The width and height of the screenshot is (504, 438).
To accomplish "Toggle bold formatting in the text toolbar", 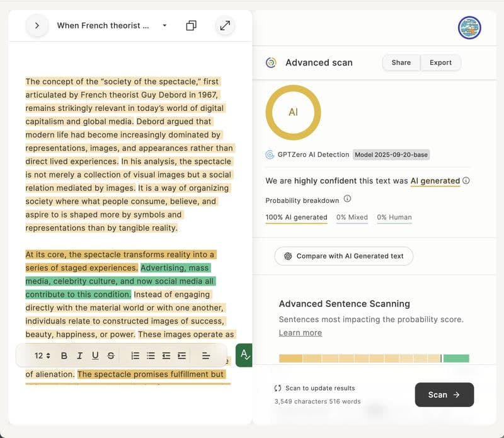I will point(64,355).
